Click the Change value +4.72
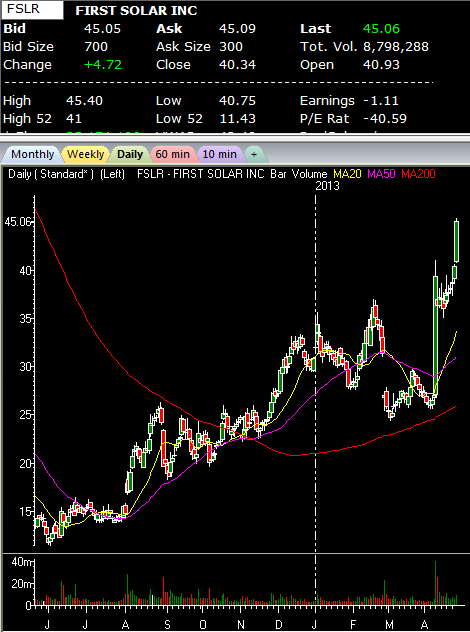The height and width of the screenshot is (632, 470). (103, 65)
